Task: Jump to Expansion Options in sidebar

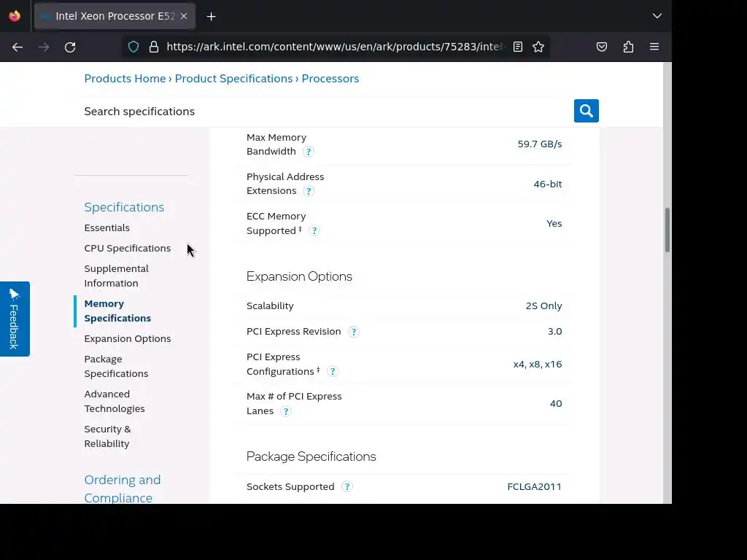Action: coord(127,339)
